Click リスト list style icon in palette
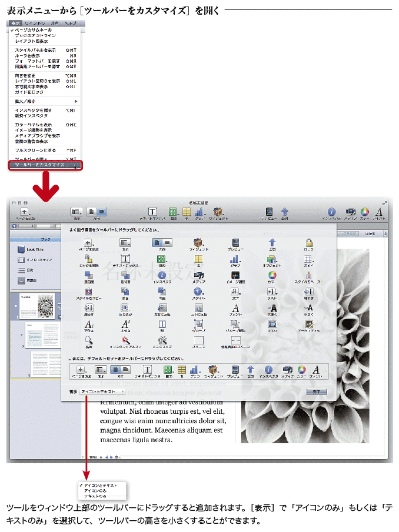Screen dimensions: 399x532 (272, 292)
